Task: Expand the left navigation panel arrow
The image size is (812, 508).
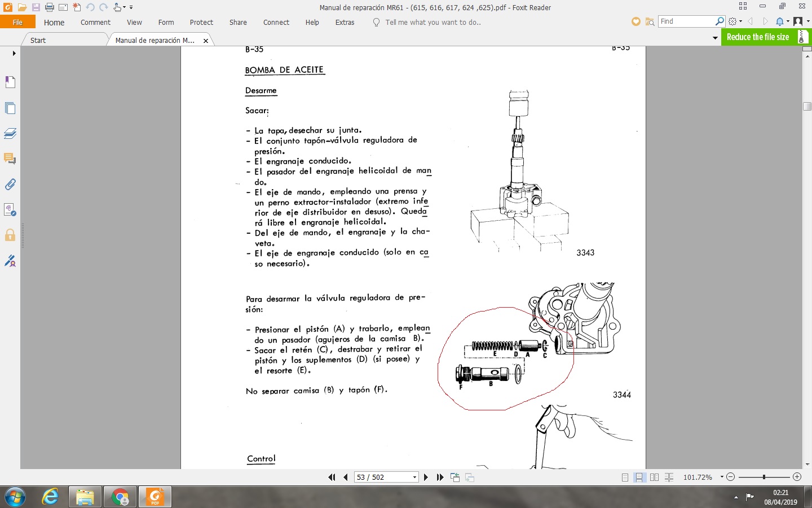Action: 14,53
